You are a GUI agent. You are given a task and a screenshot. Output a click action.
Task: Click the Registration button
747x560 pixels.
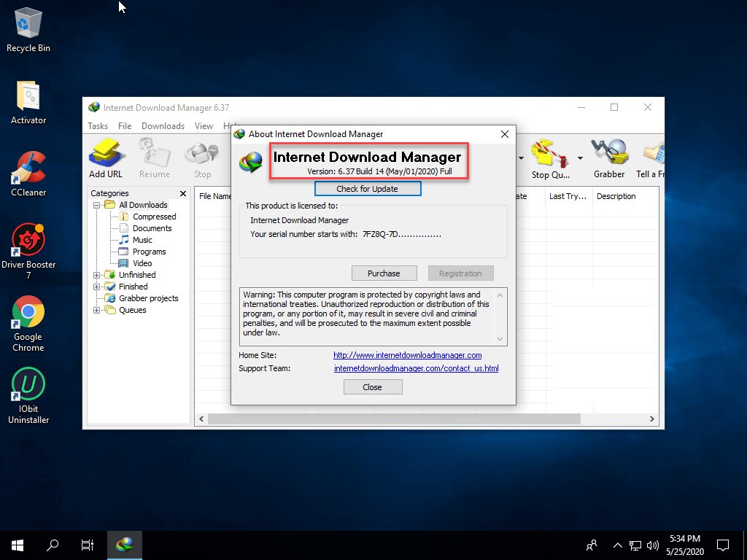(x=460, y=273)
